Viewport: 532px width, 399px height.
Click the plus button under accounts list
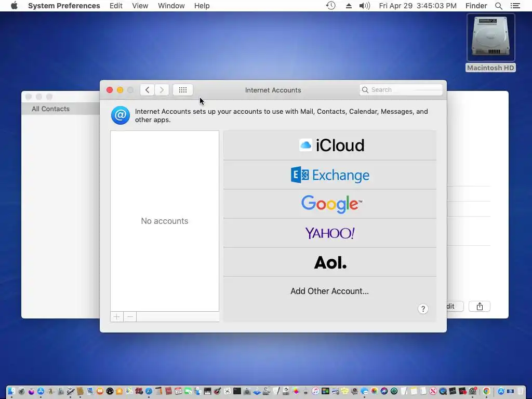pyautogui.click(x=117, y=316)
